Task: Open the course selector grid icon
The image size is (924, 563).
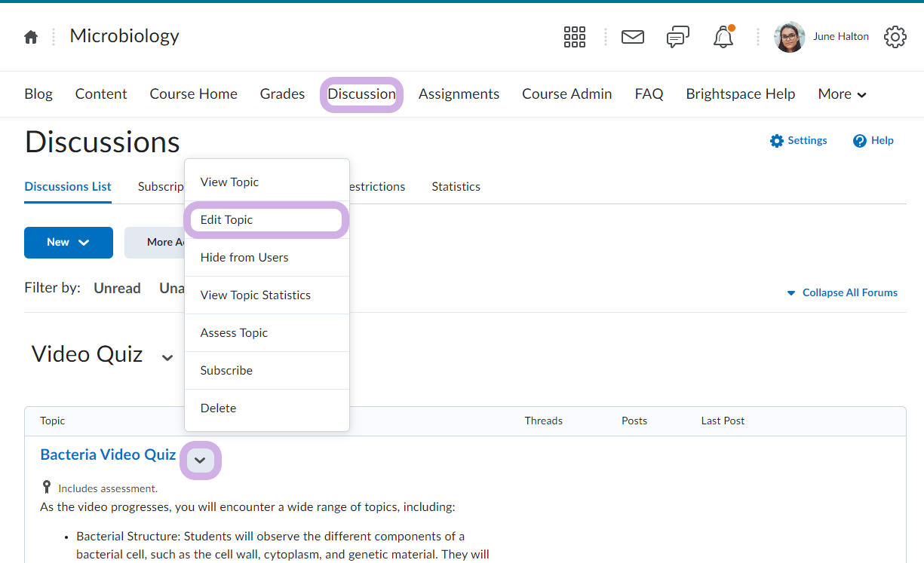Action: point(575,37)
